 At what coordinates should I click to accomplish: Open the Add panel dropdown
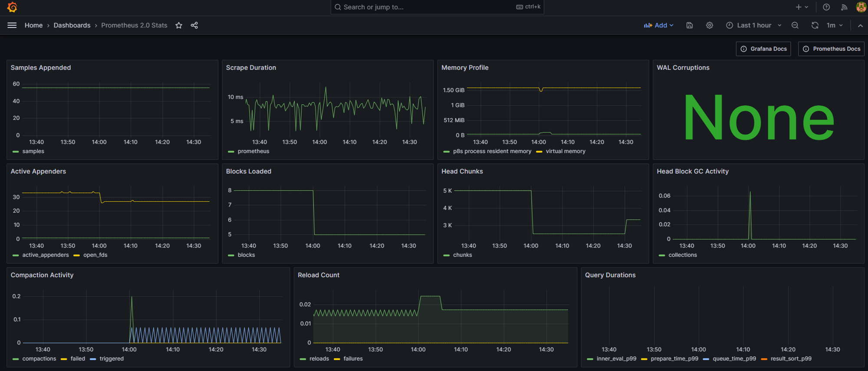pos(659,25)
